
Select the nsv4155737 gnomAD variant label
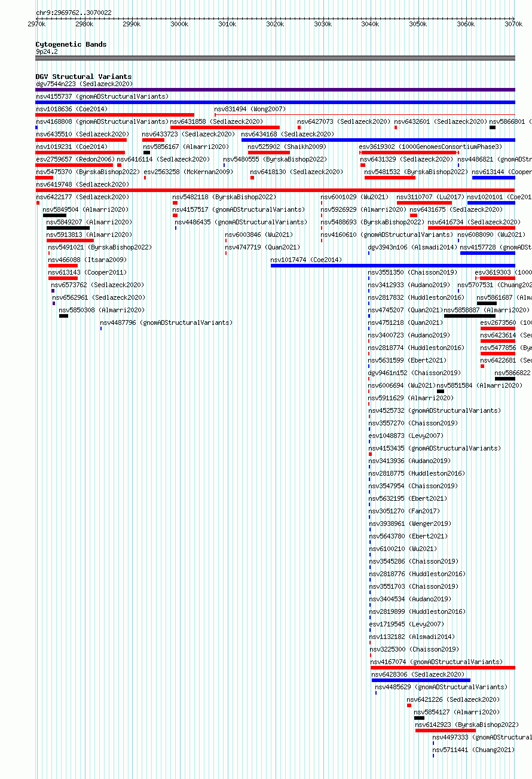click(102, 96)
